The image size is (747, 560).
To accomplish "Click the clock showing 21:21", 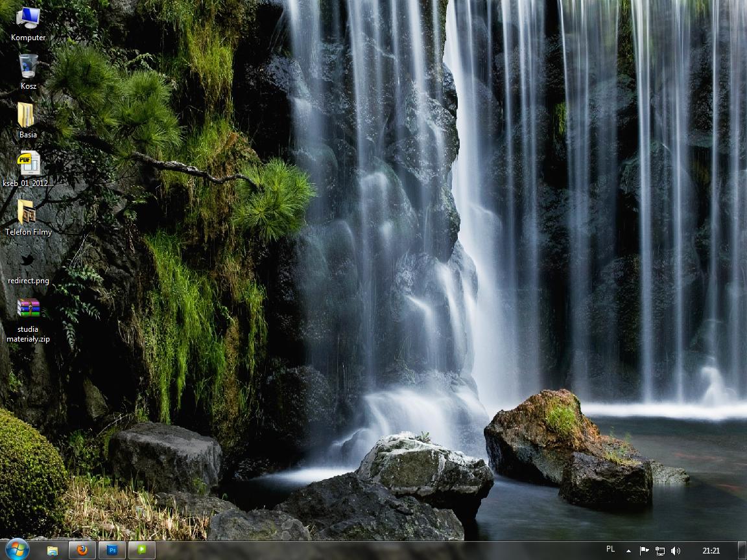I will pos(711,551).
